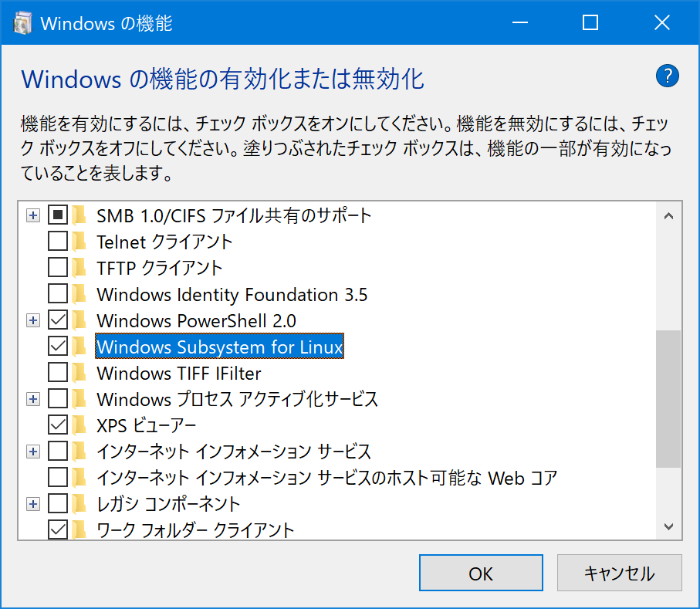This screenshot has height=609, width=700.
Task: Click the キャンセル button
Action: (619, 573)
